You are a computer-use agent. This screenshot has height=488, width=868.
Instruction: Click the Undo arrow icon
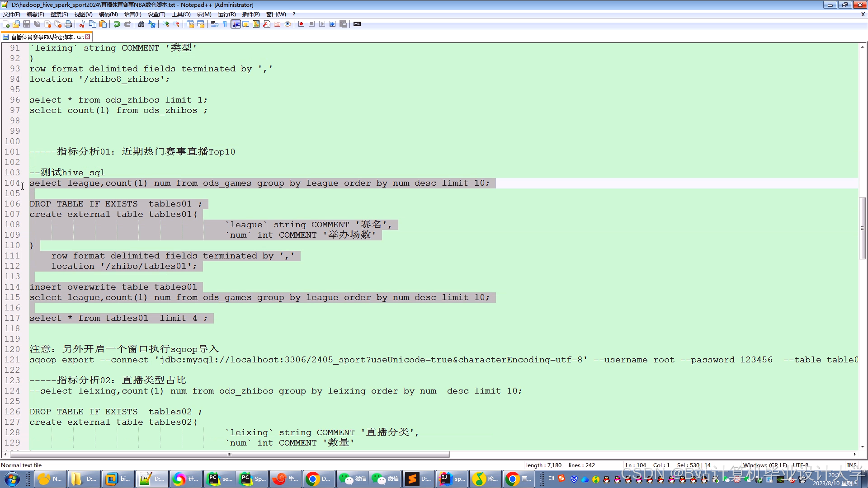[x=117, y=24]
